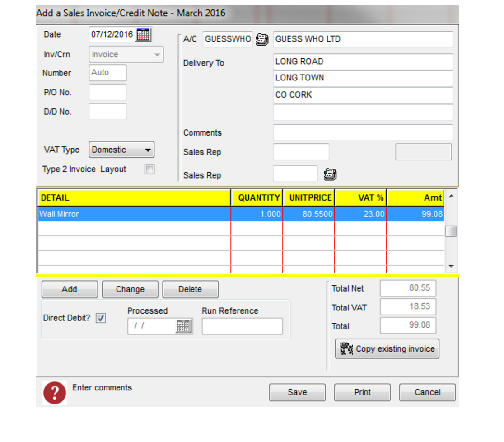Screen dimensions: 504x442
Task: Open the Processed date calendar icon
Action: click(183, 326)
